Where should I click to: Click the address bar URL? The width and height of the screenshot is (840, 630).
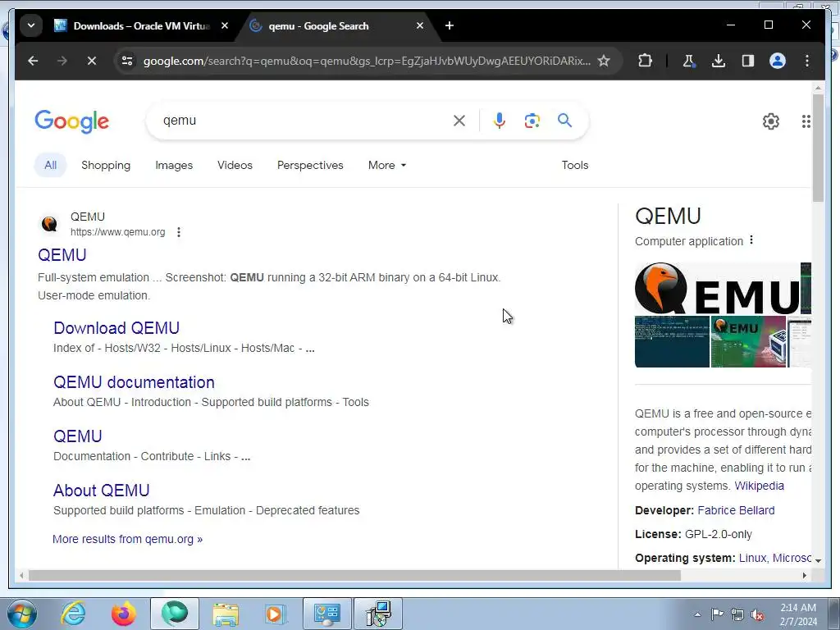(x=367, y=61)
